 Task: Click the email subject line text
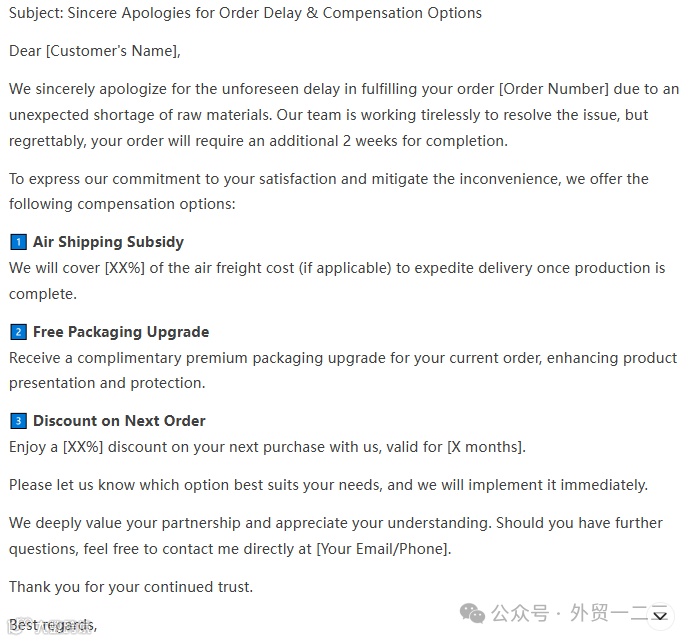pyautogui.click(x=245, y=13)
